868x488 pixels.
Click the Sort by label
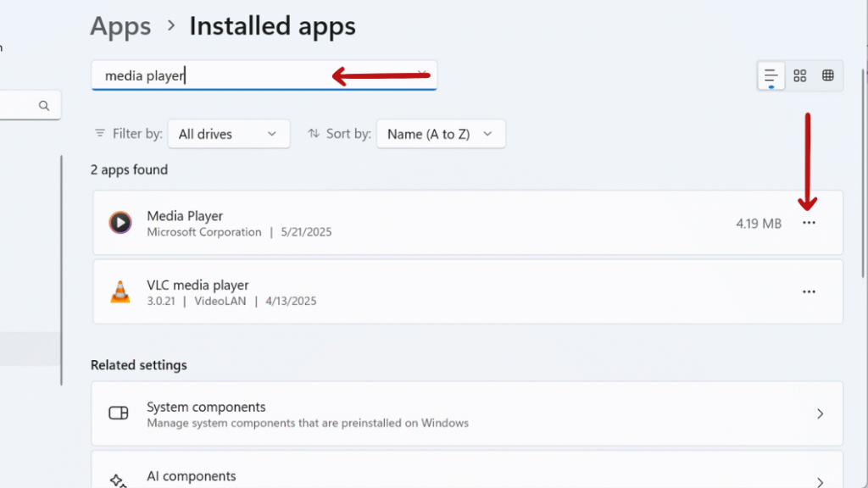coord(348,134)
